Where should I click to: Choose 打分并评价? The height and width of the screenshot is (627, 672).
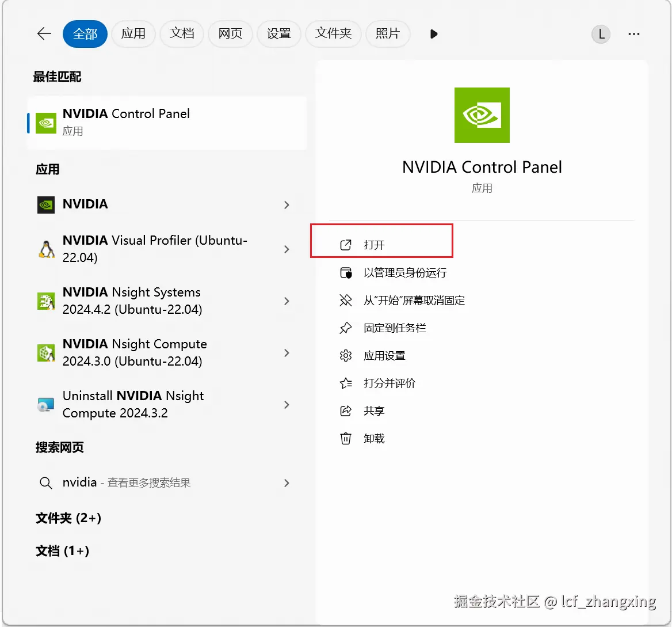[390, 383]
